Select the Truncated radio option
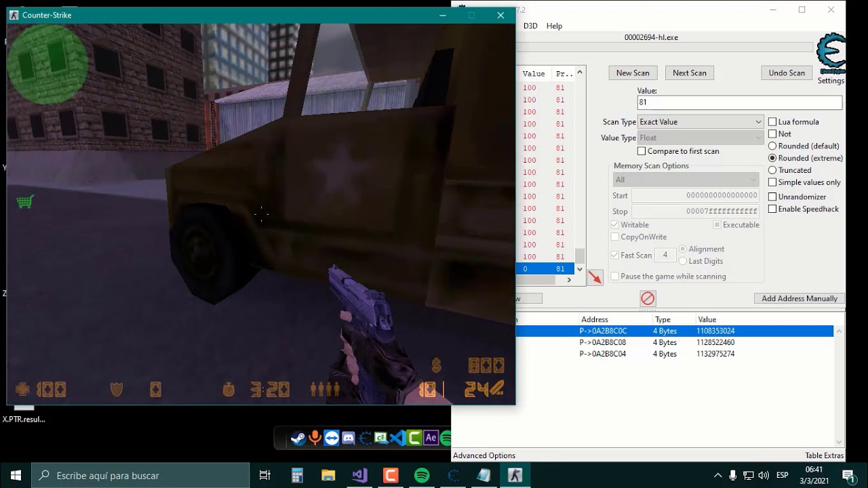 coord(772,170)
